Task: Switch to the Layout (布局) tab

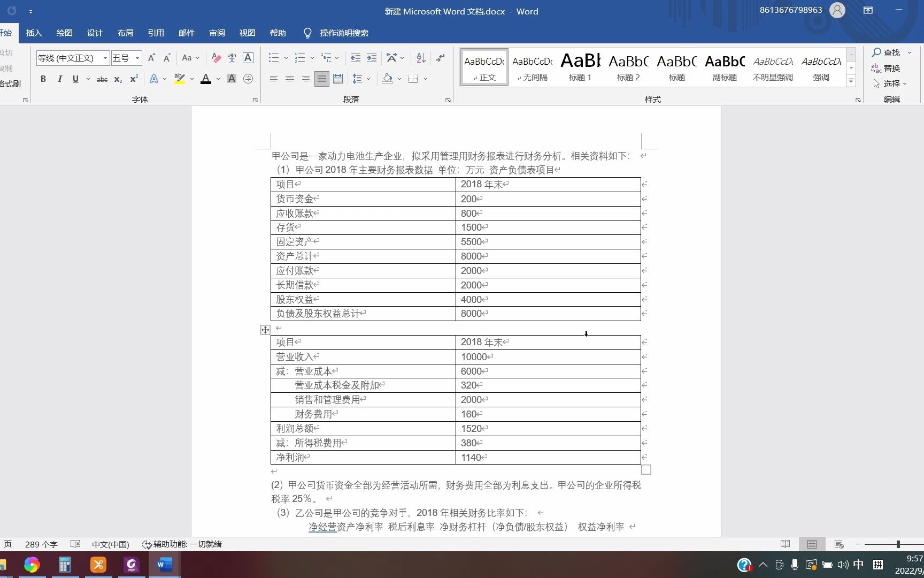Action: (x=125, y=33)
